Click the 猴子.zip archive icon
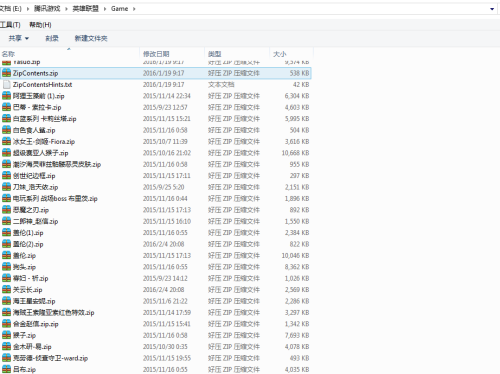 click(6, 335)
